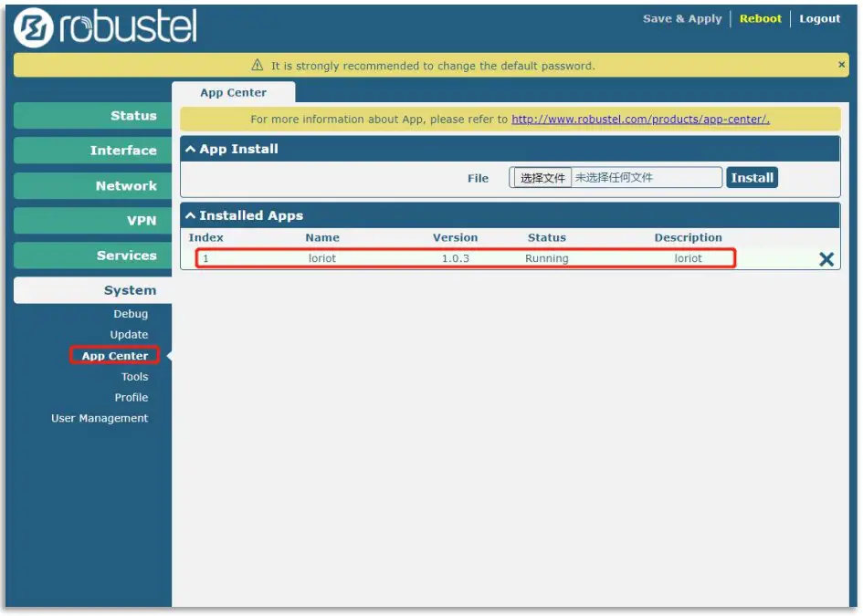Open the Network menu
The width and height of the screenshot is (863, 616).
click(92, 186)
